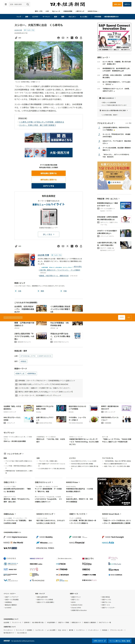Open 人事ウオッチ menu item
Viewport: 135px width, 644px height.
coord(80,11)
